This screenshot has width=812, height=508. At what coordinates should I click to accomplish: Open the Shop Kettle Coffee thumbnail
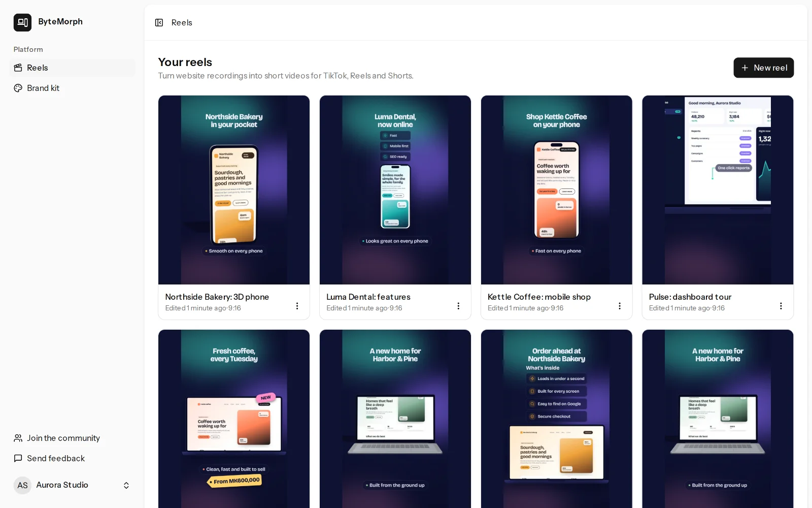[557, 190]
